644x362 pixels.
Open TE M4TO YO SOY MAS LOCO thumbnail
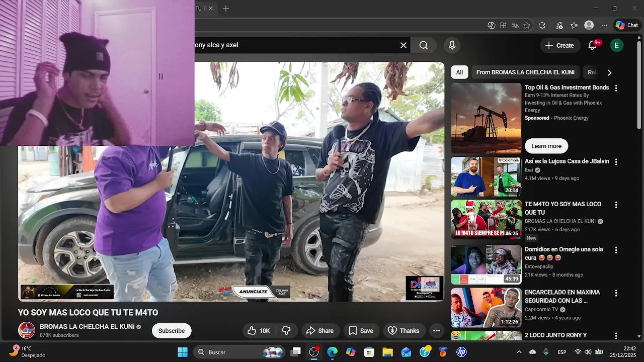(486, 219)
